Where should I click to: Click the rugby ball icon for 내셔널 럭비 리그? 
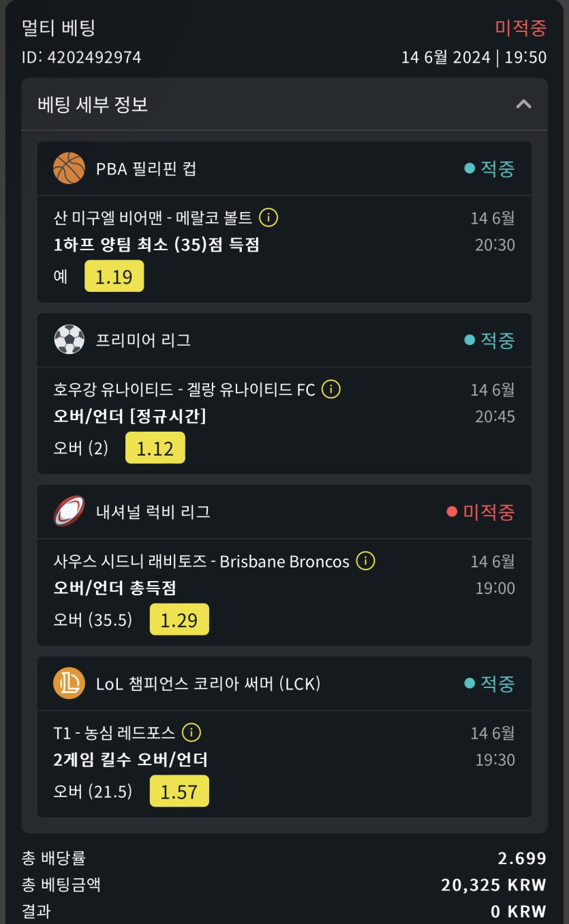tap(69, 511)
